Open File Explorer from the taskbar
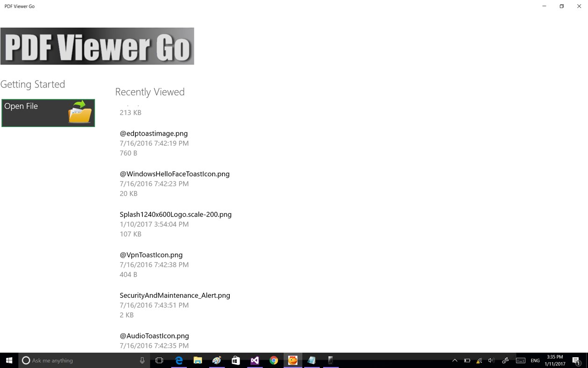588x368 pixels. pos(198,360)
